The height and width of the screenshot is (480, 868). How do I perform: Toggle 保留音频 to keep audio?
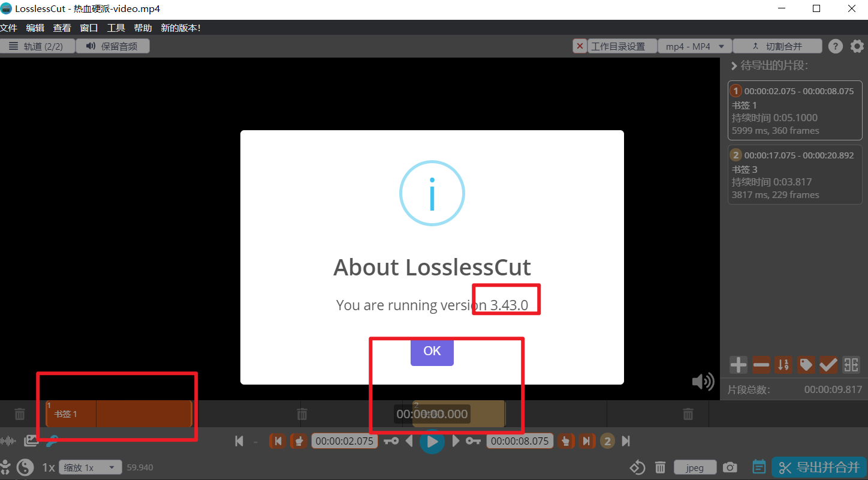113,46
